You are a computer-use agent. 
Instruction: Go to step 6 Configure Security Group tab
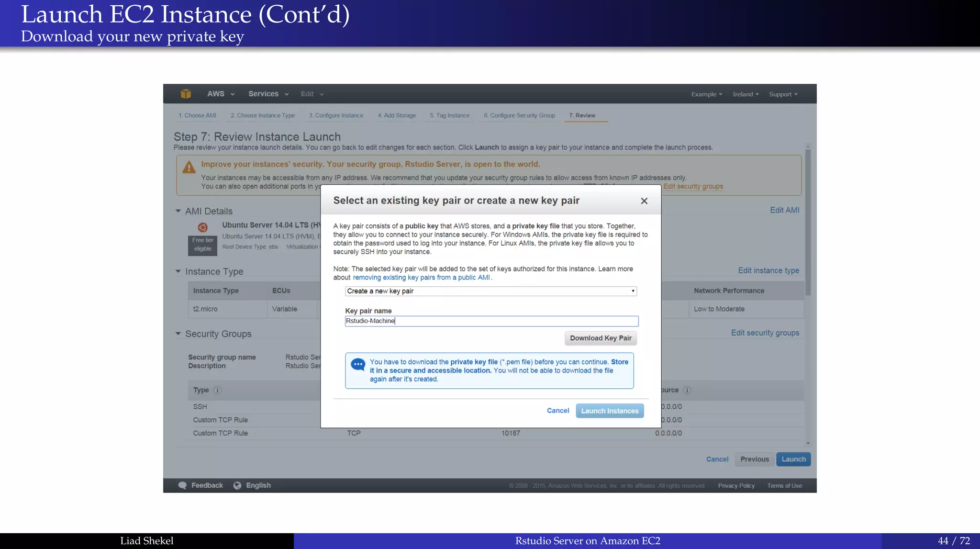[519, 115]
